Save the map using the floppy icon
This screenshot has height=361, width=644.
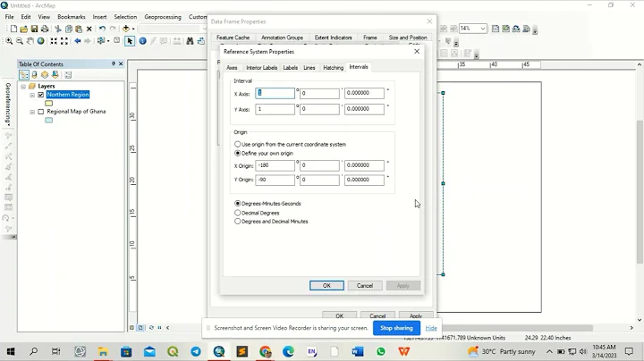pos(34,29)
